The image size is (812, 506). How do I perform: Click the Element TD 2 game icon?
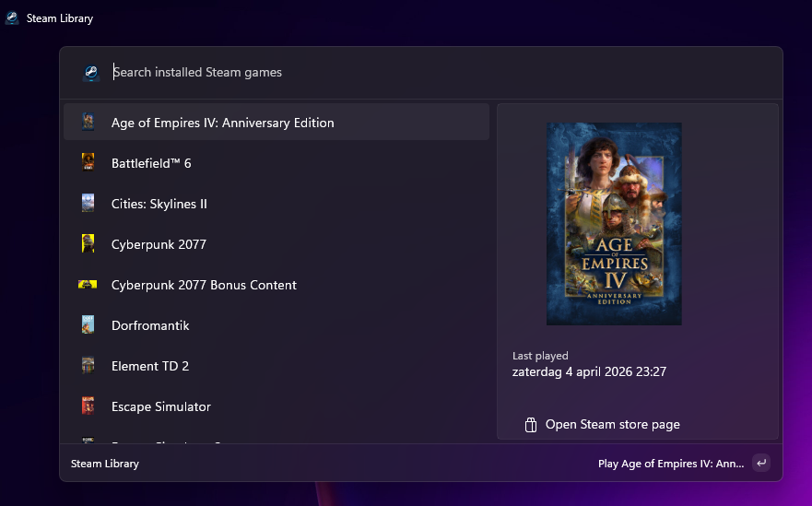(x=88, y=365)
